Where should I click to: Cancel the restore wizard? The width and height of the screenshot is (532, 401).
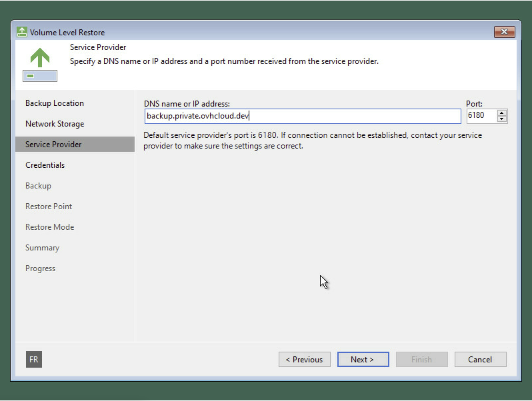480,360
